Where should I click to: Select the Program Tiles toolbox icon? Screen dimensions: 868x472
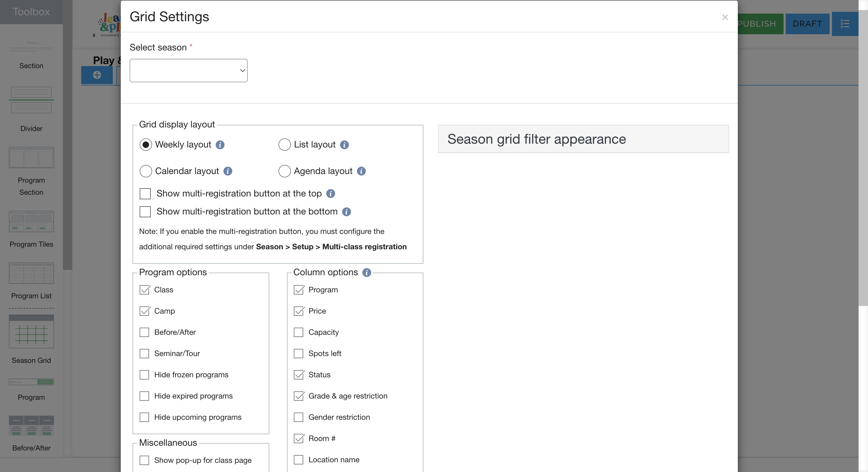click(31, 222)
